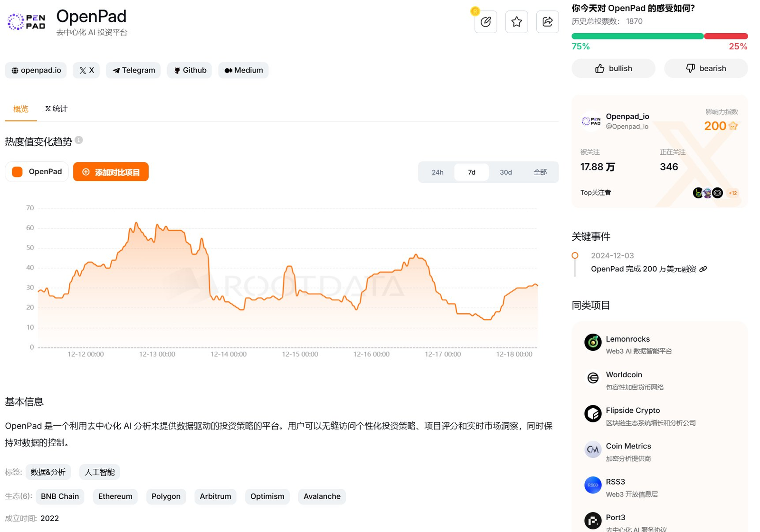
Task: Click the Polygon ecosystem tag
Action: pyautogui.click(x=166, y=496)
